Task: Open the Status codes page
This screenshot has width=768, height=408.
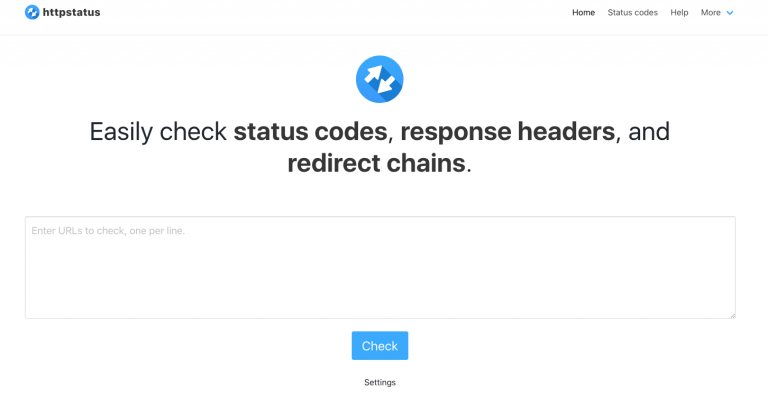Action: click(632, 13)
